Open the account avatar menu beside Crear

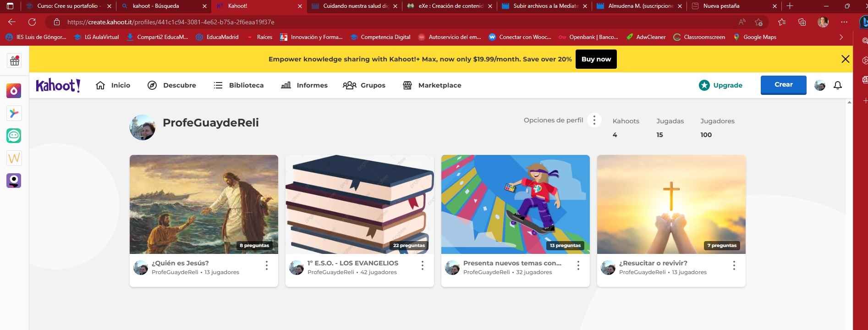(x=820, y=85)
